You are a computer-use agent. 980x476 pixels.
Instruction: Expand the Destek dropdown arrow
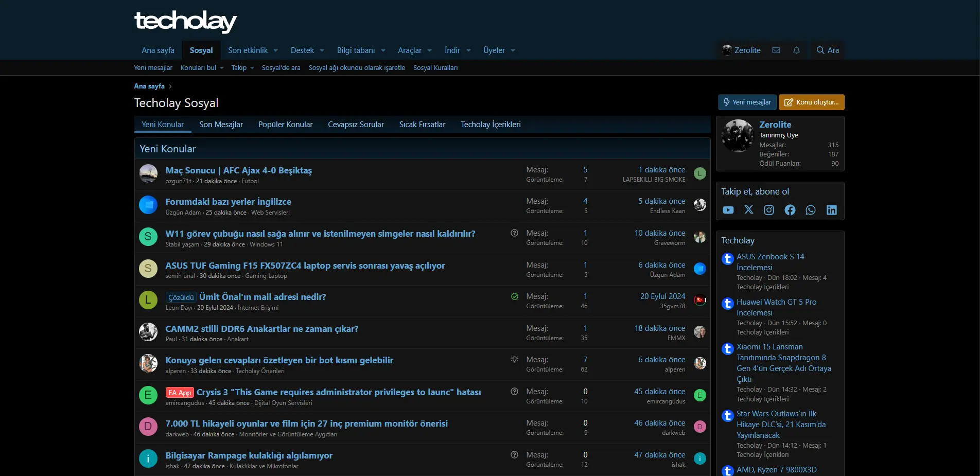(x=322, y=50)
